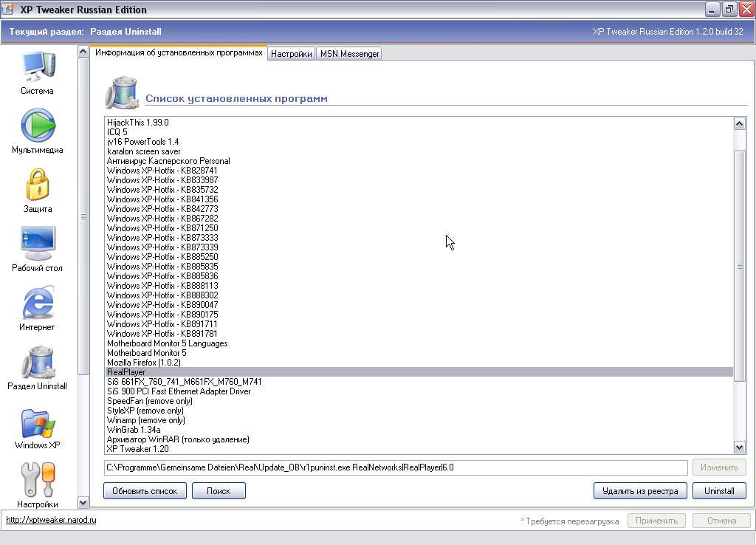Select Windows XP-Hotfix - KB873339
The height and width of the screenshot is (545, 756).
click(x=419, y=247)
